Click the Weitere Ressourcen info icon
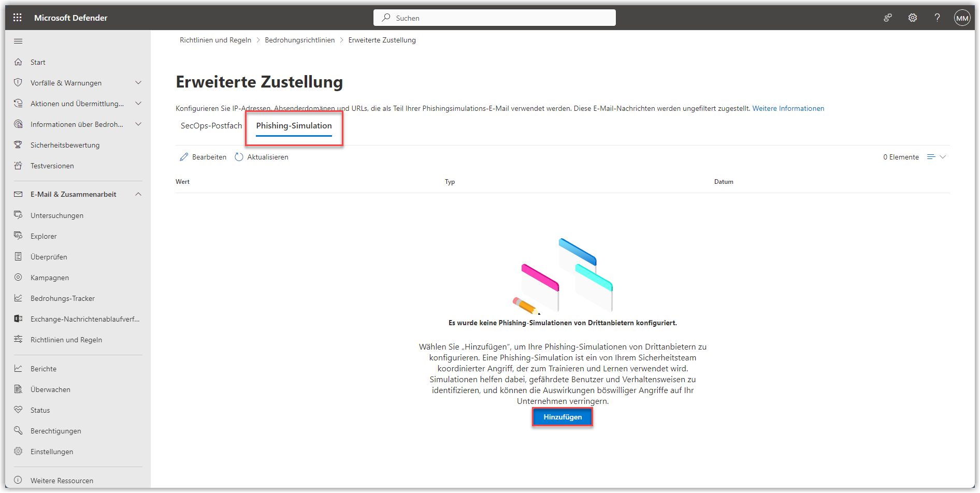The width and height of the screenshot is (980, 493). point(18,480)
